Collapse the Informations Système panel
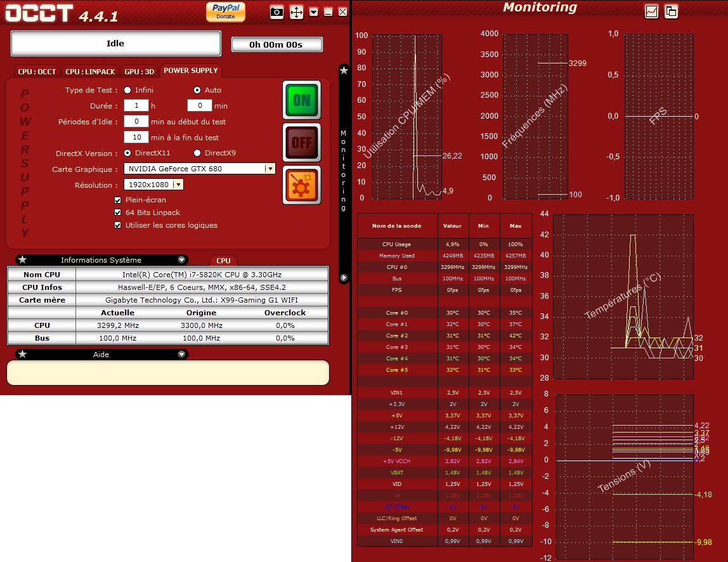The width and height of the screenshot is (728, 562). click(x=182, y=260)
